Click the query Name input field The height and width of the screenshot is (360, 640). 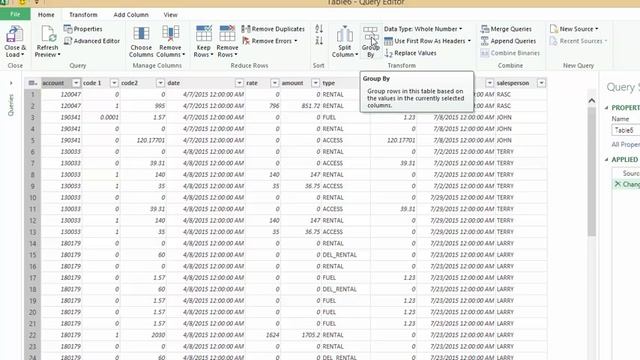click(x=626, y=131)
